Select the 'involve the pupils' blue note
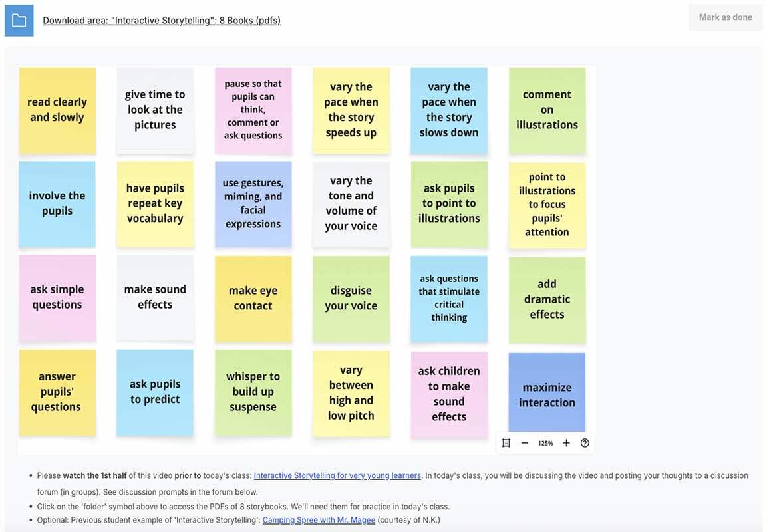This screenshot has width=767, height=532. tap(57, 203)
